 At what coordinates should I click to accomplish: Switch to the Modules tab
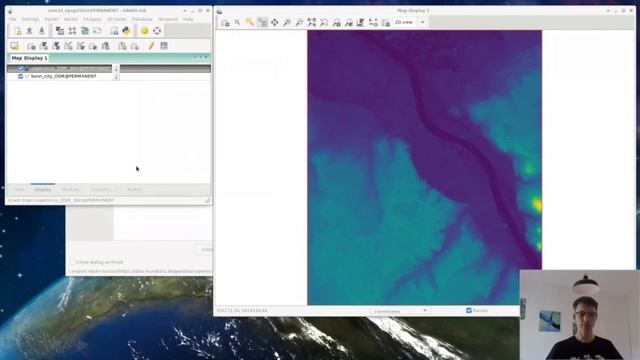(71, 190)
